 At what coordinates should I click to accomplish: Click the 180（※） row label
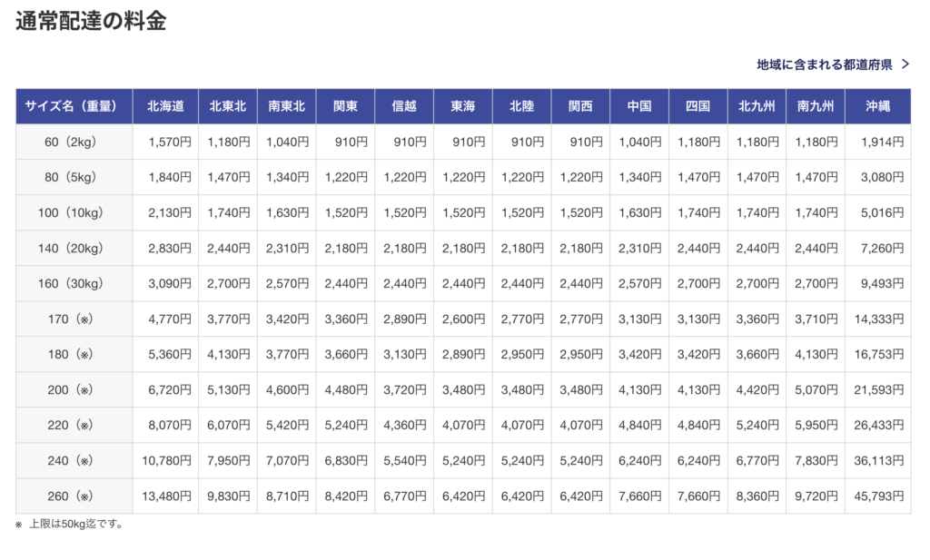(x=74, y=354)
